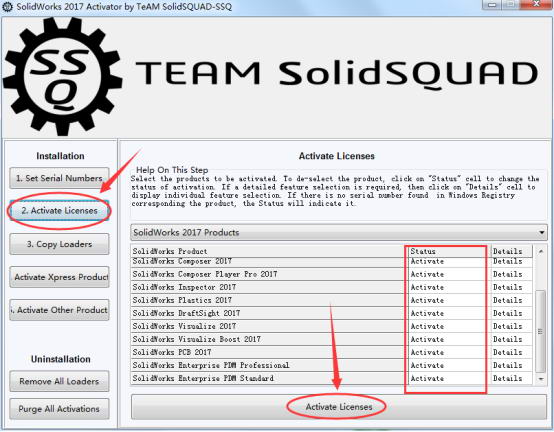Open Details for SolidWorks Visualize 2017 row
Viewport: 554px width, 432px height.
511,327
